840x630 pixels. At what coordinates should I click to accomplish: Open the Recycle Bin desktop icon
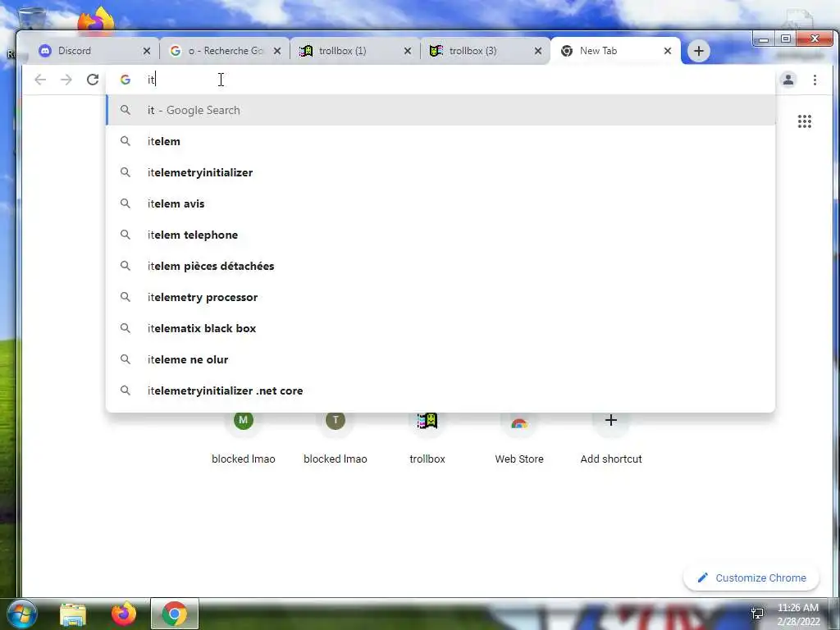point(31,18)
